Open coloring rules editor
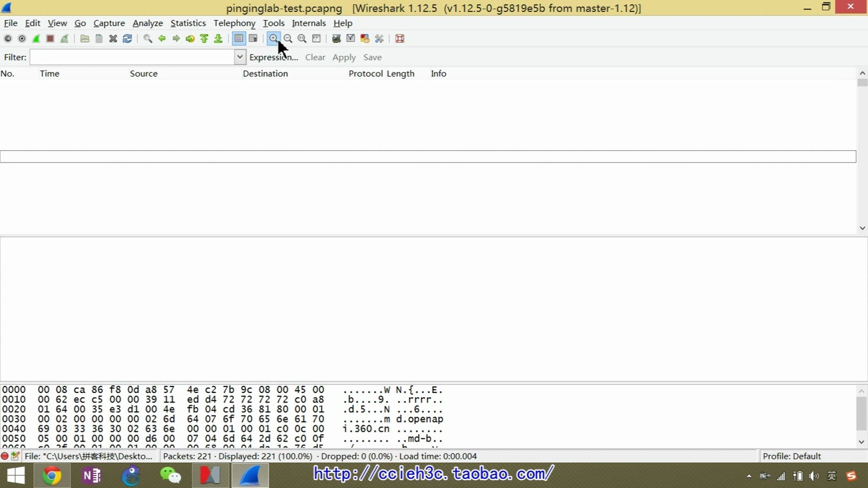 click(365, 38)
